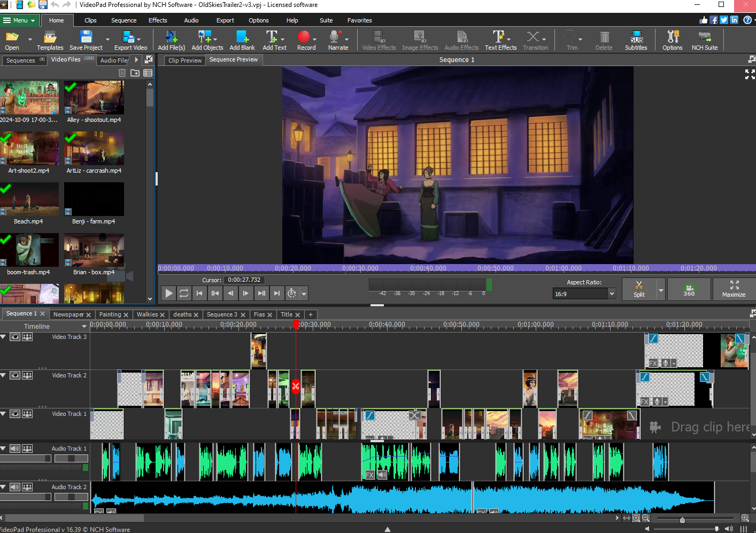
Task: Select the Beach.mp4 thumbnail
Action: (29, 199)
